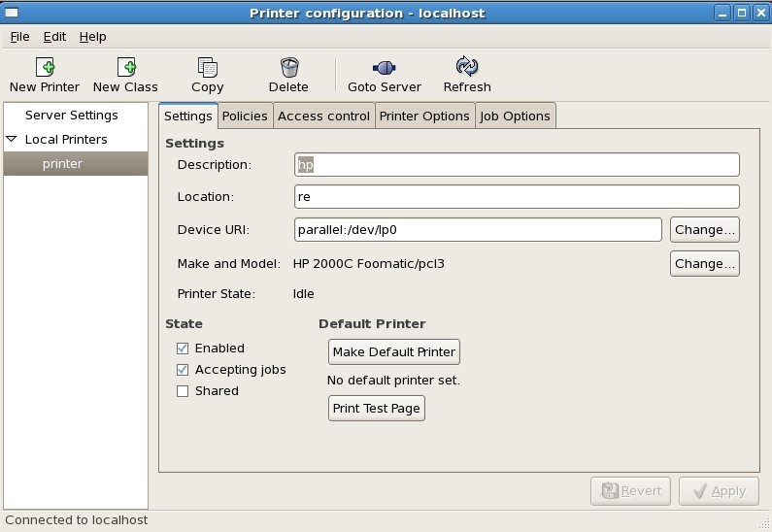Select the Settings tab
Viewport: 772px width, 532px height.
tap(188, 116)
